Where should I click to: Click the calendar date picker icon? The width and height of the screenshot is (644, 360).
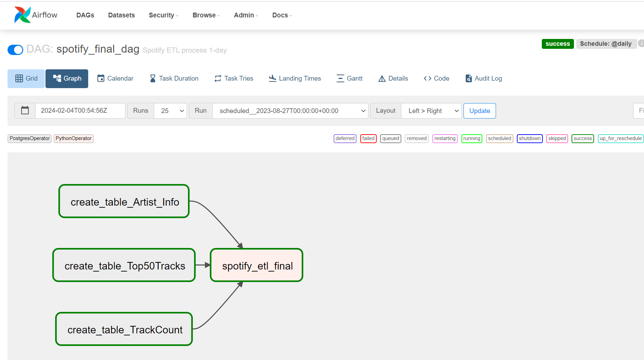25,111
